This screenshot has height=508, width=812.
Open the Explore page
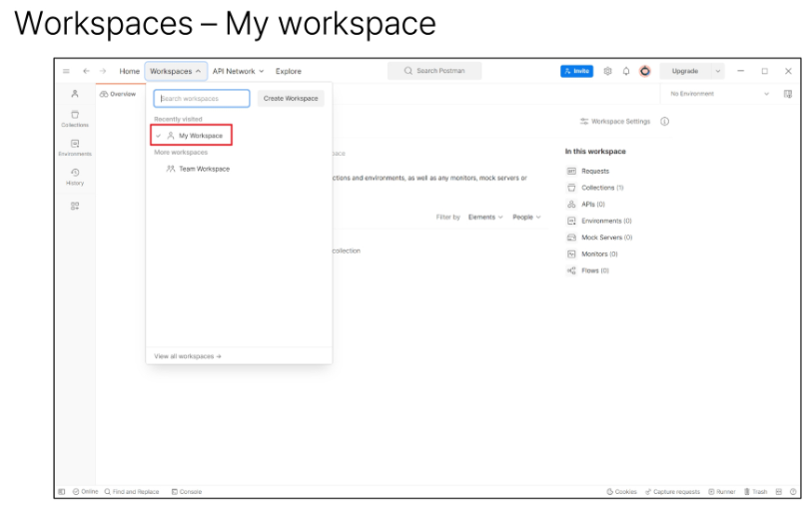[x=288, y=71]
